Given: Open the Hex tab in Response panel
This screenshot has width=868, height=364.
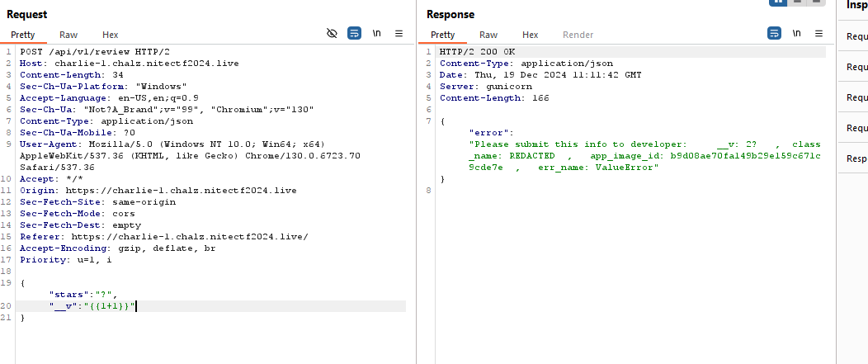Looking at the screenshot, I should click(x=531, y=35).
